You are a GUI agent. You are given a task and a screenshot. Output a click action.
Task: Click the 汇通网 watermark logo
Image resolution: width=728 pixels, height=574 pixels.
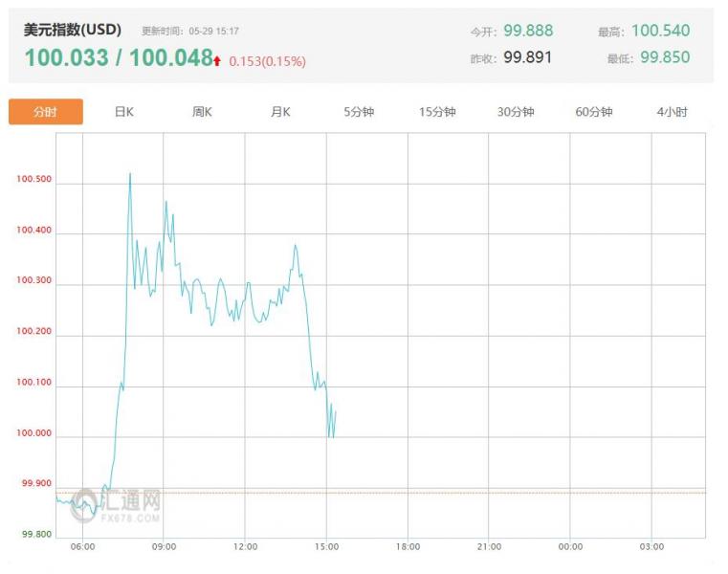[129, 503]
